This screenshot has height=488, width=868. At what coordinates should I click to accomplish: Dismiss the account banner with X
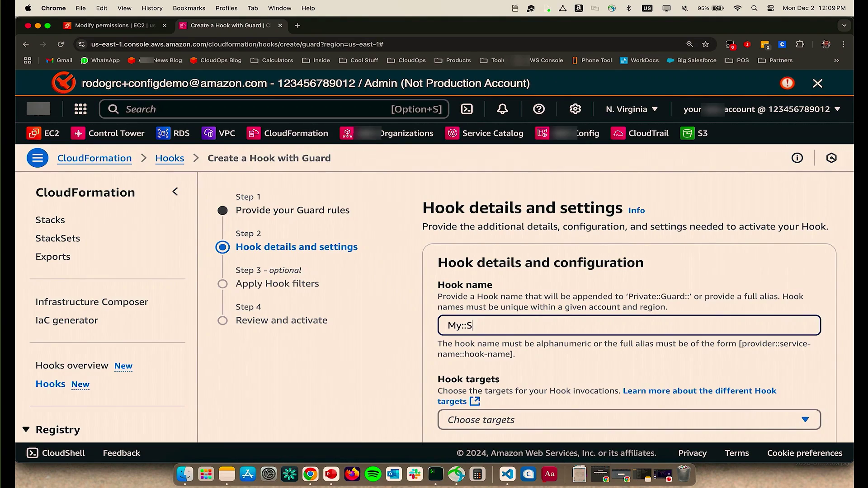point(817,83)
